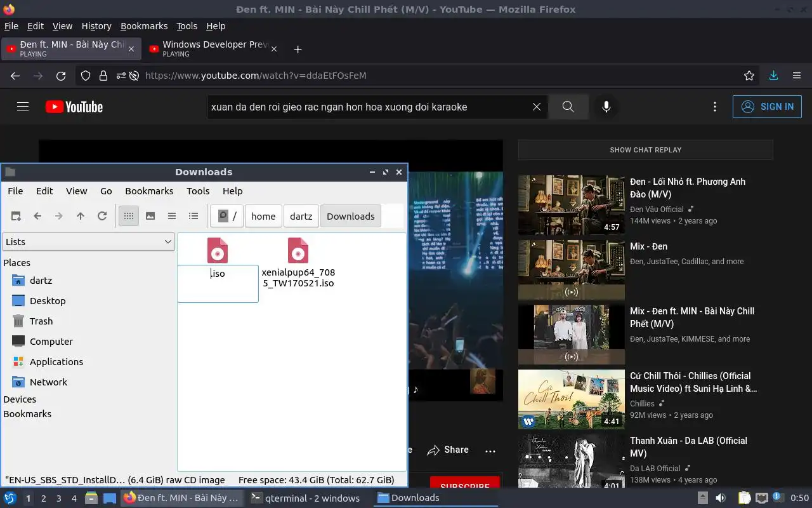Bookmark this page with star icon

pos(749,76)
